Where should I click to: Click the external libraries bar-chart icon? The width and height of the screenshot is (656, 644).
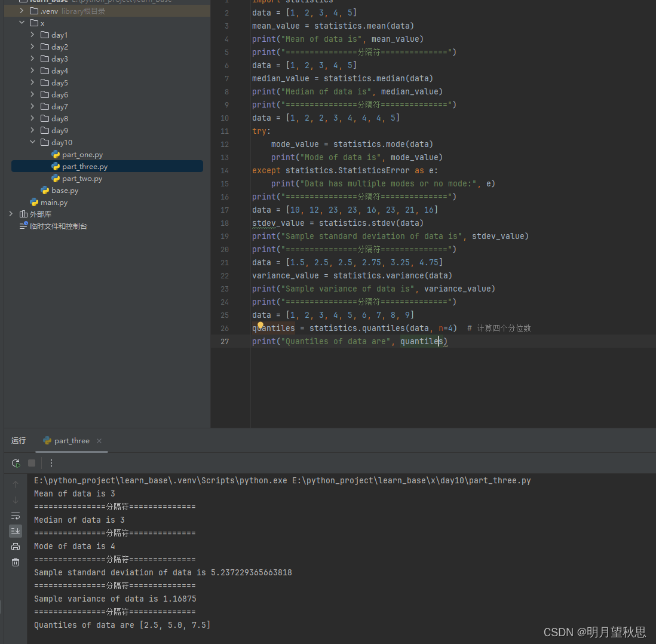[x=23, y=214]
